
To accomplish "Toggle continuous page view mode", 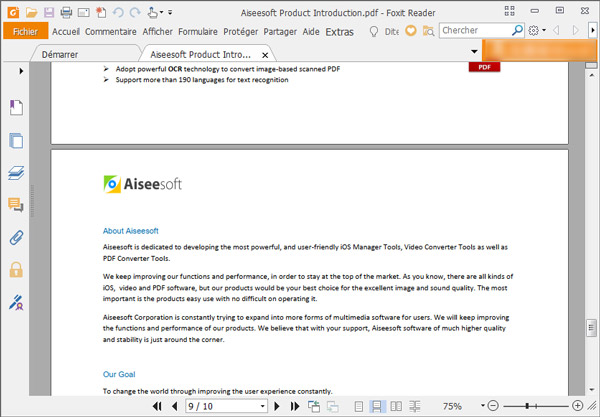I will click(377, 406).
